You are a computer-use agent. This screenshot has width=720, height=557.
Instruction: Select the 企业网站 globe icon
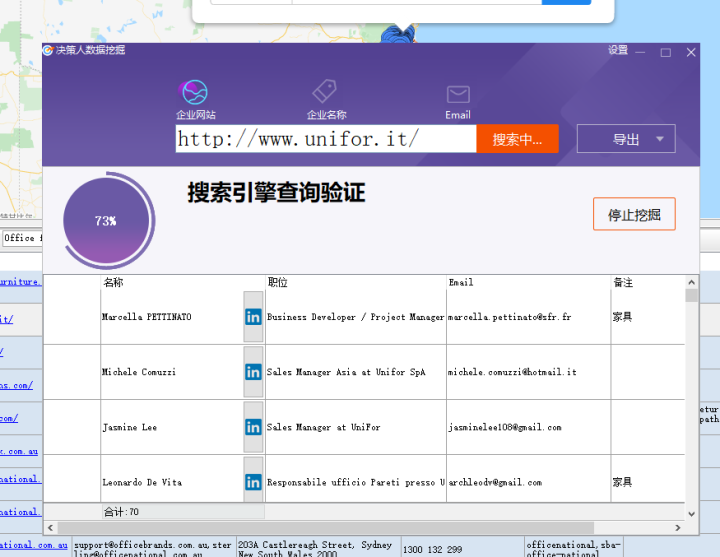(x=195, y=92)
